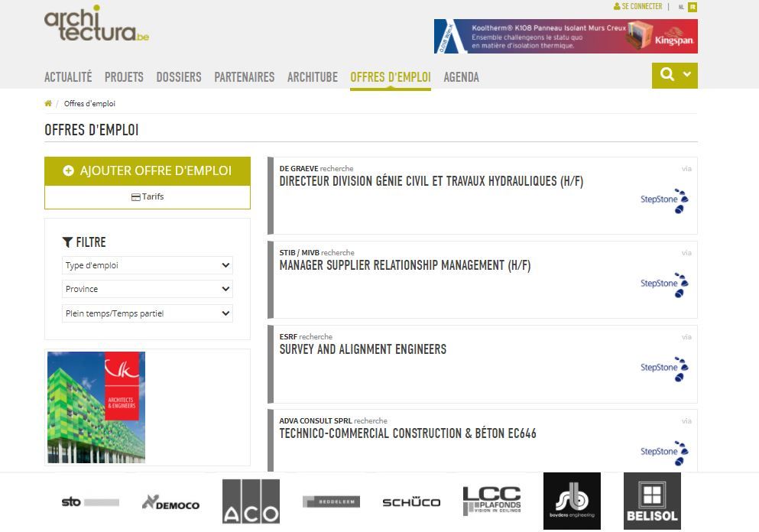
Task: Click the StepStone logo for De Graeve job
Action: point(664,200)
